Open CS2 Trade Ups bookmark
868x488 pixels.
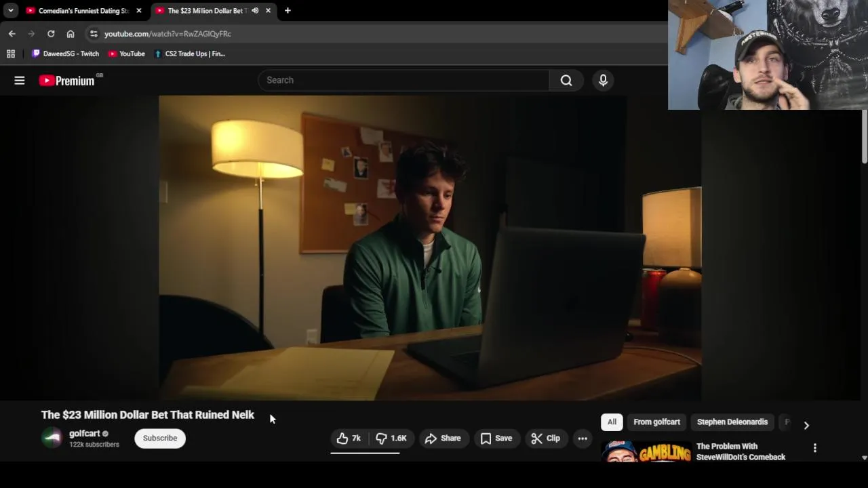click(190, 54)
